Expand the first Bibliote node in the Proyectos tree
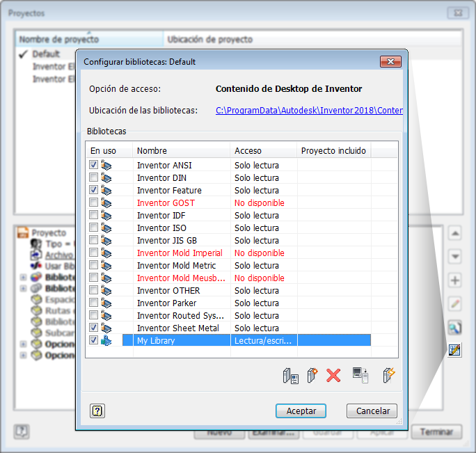Image resolution: width=476 pixels, height=453 pixels. (x=23, y=277)
